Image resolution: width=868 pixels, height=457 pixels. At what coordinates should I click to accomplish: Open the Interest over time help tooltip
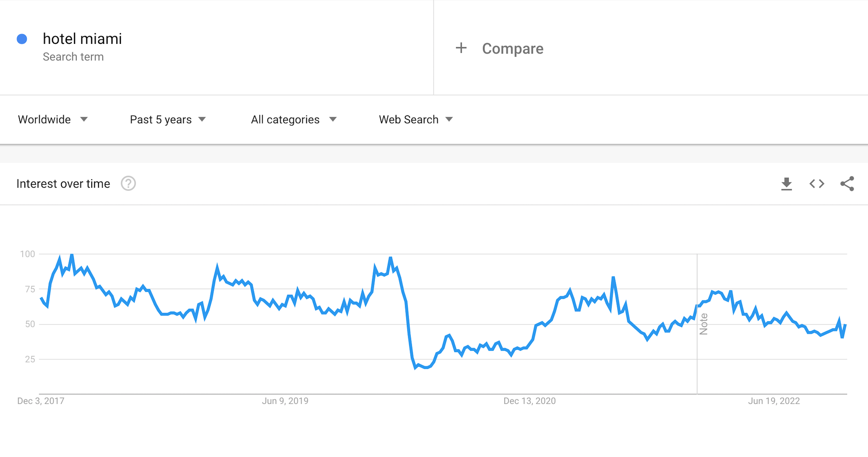[x=128, y=184]
